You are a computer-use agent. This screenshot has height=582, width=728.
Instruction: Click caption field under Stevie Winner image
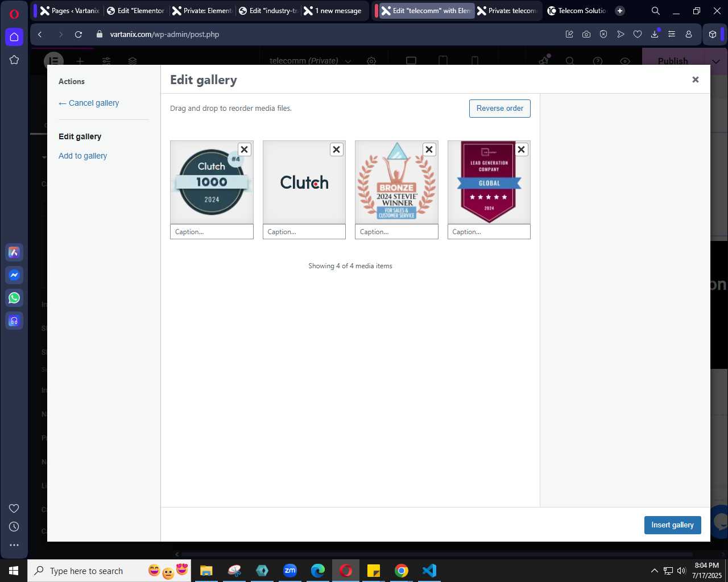click(396, 231)
